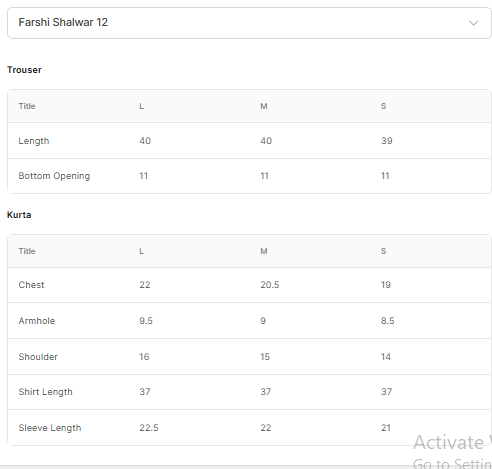Click the 8.5 armhole value for S
Screen dimensions: 492x469
point(388,321)
